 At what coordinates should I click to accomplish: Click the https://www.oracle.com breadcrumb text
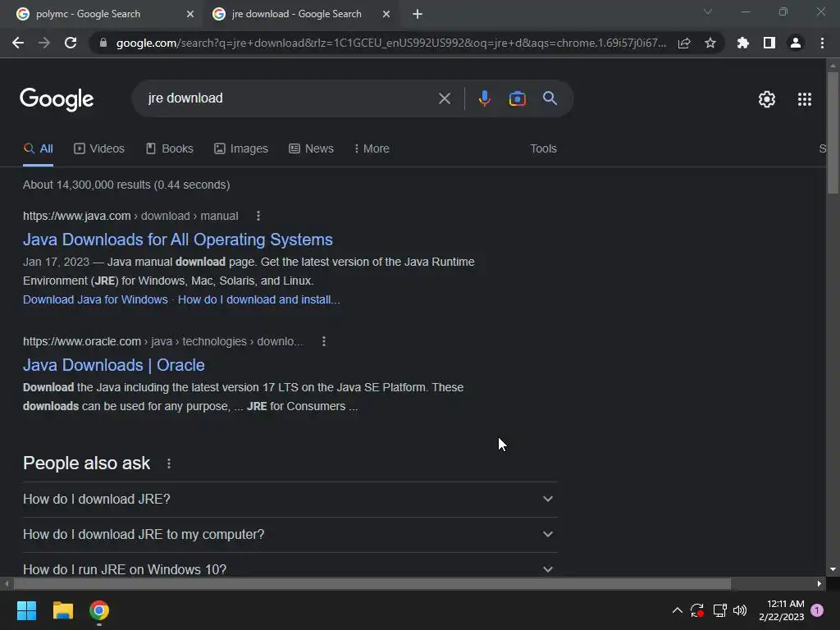tap(82, 341)
